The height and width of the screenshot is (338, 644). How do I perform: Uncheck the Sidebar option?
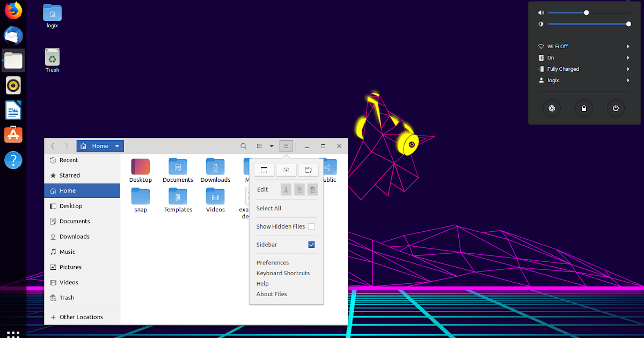pos(311,244)
